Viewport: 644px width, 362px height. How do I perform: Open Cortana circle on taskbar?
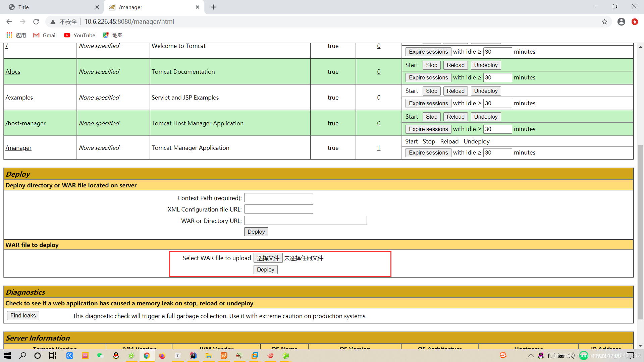pyautogui.click(x=38, y=356)
